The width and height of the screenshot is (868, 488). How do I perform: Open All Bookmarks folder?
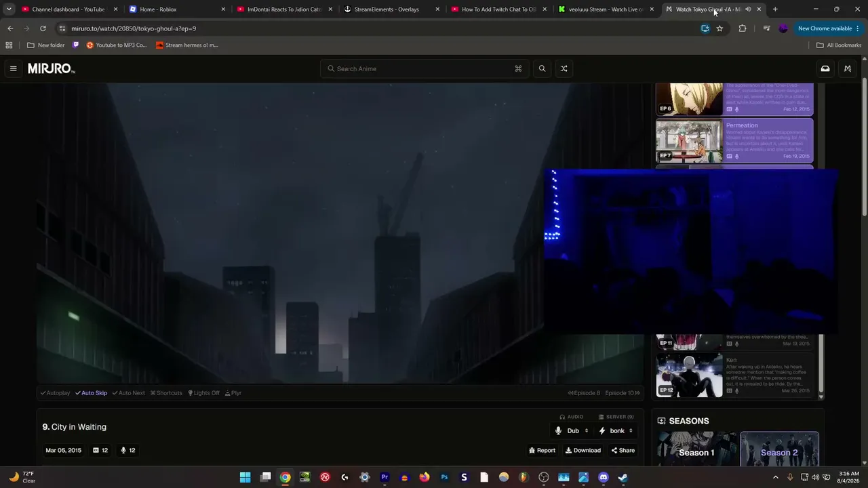click(x=839, y=45)
